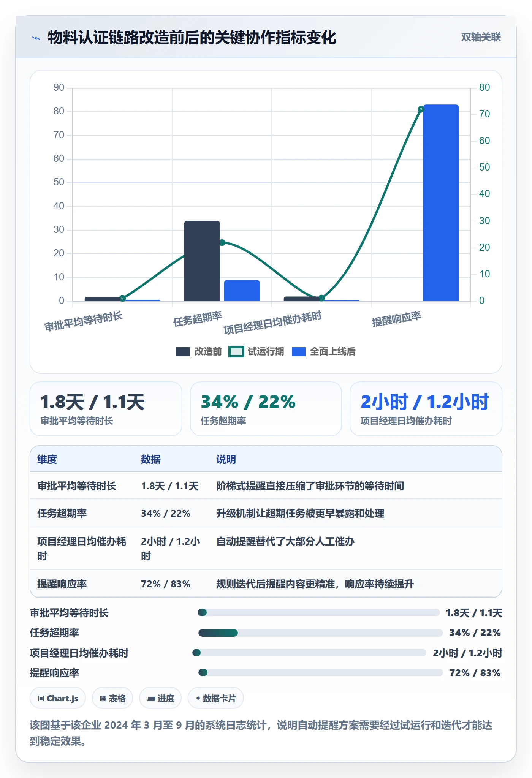The image size is (532, 778).
Task: Click the 项目经理日均催办耗时 progress bar
Action: 309,653
